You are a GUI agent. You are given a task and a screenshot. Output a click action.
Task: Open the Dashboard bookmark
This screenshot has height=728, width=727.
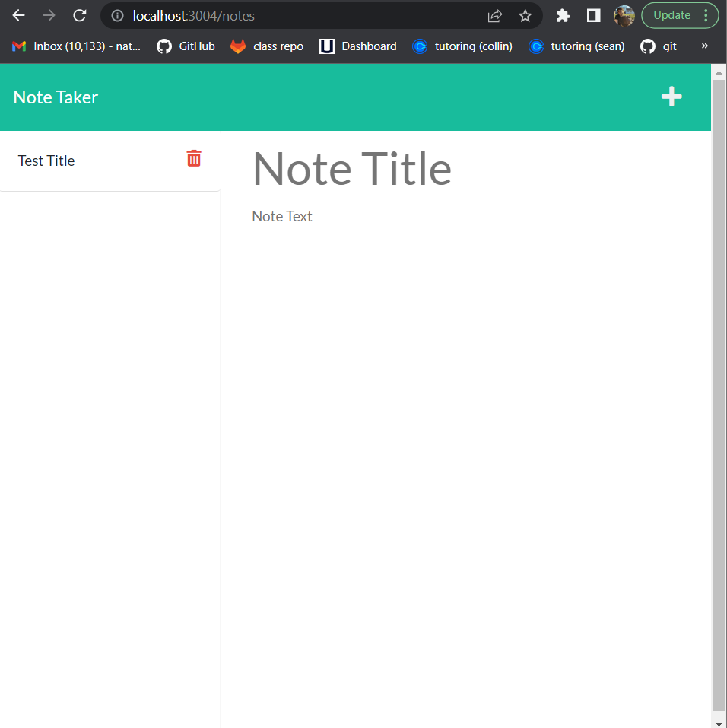click(x=357, y=46)
